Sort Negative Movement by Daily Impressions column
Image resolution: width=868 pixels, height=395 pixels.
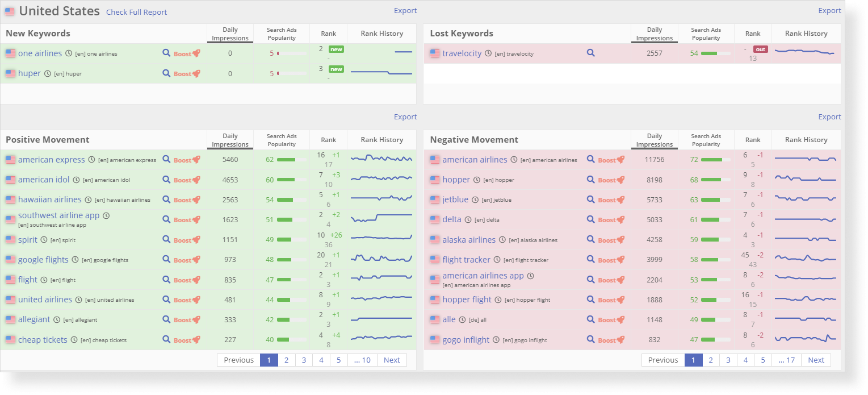655,140
